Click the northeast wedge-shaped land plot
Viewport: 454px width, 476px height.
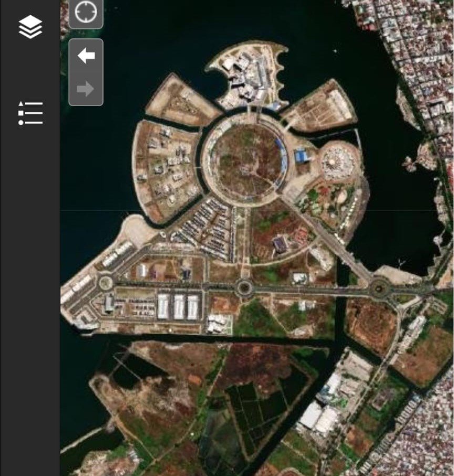[x=322, y=107]
